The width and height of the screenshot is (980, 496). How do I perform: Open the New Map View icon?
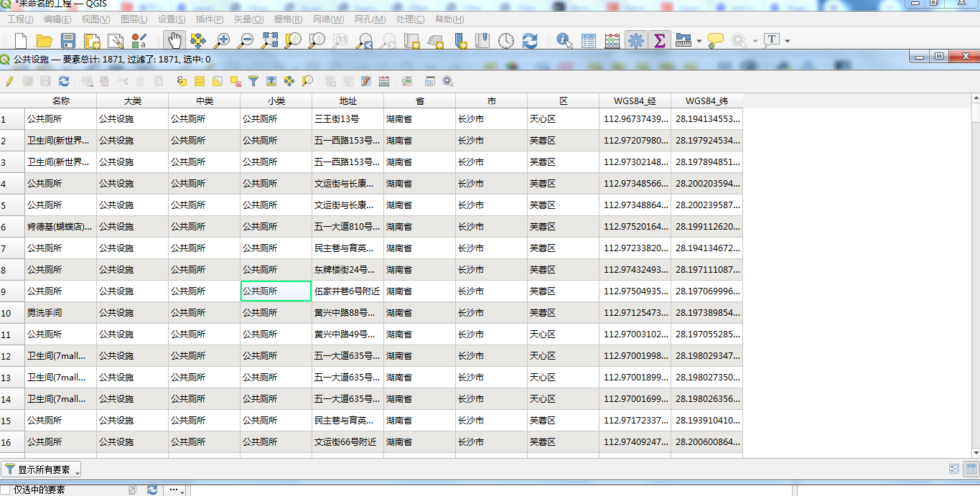click(412, 41)
